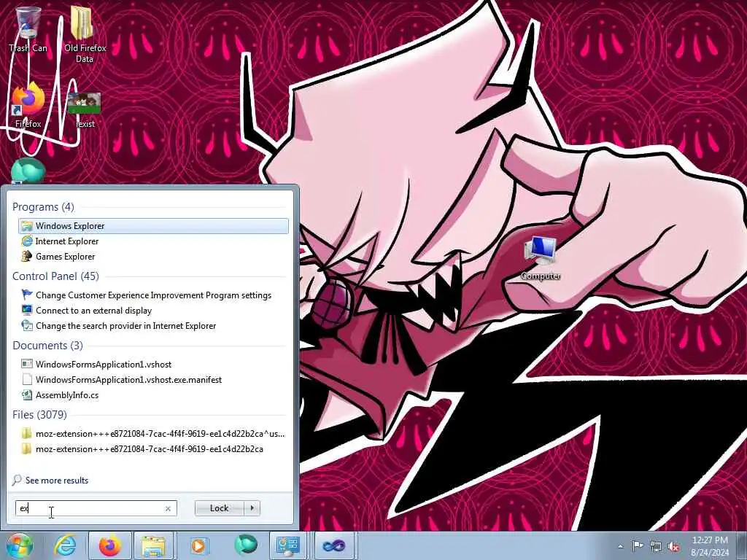Open AssemblyInfo.cs document

tap(153, 394)
